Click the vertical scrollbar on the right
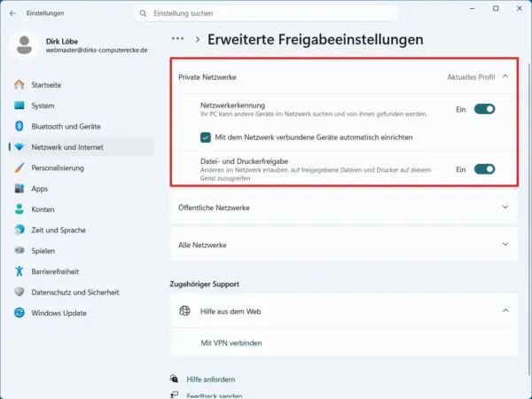 click(x=529, y=217)
